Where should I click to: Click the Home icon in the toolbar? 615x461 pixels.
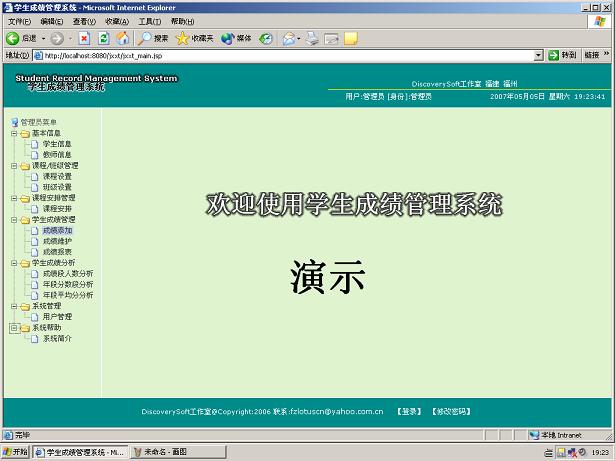(122, 38)
